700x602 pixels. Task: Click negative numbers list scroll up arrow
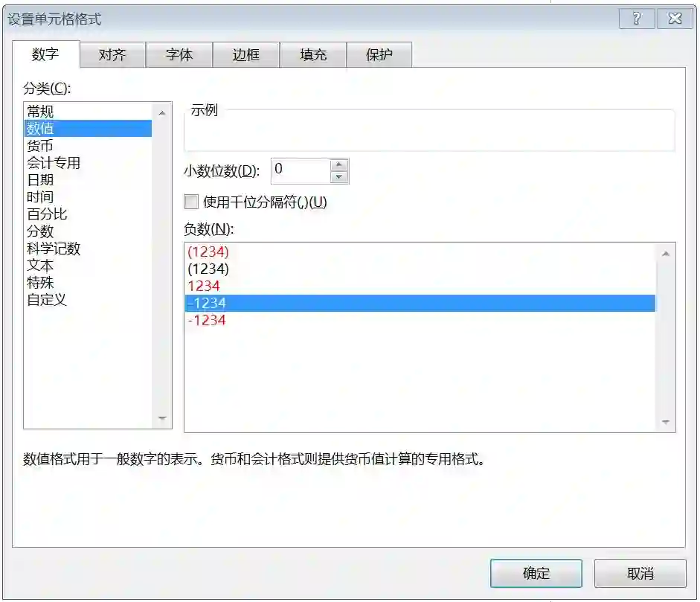point(666,254)
